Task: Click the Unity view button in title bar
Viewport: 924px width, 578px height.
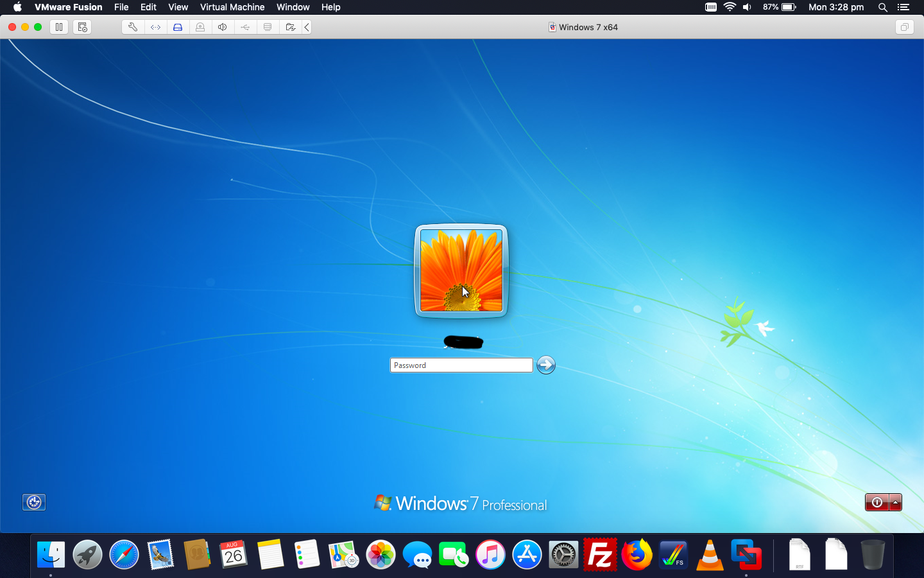Action: coord(904,27)
